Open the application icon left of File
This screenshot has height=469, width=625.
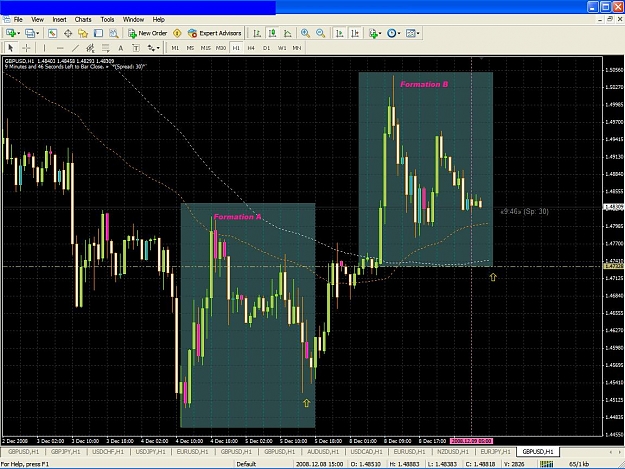click(x=6, y=19)
